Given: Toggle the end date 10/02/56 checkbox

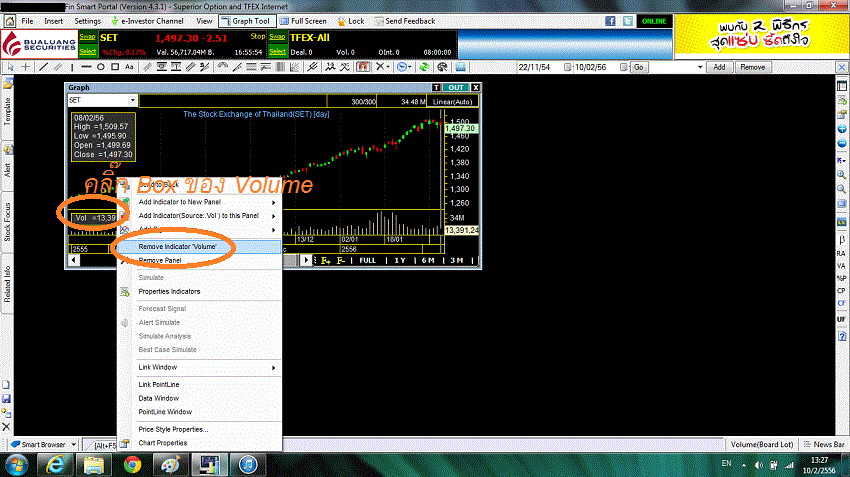Looking at the screenshot, I should click(623, 67).
